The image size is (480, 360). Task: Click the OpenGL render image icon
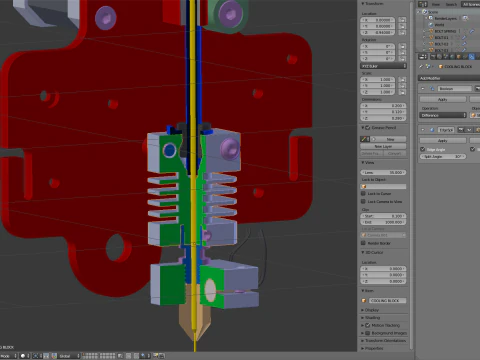(x=155, y=356)
